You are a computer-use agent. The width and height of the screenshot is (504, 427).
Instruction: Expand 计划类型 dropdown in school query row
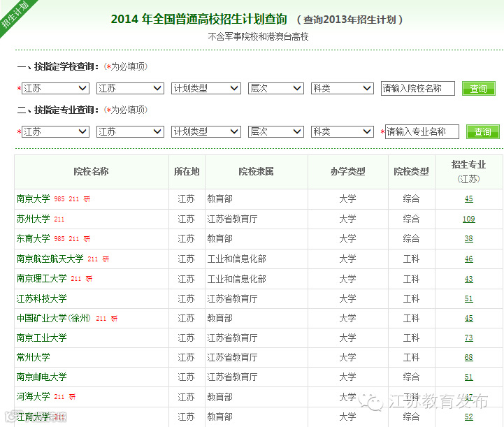[x=206, y=88]
